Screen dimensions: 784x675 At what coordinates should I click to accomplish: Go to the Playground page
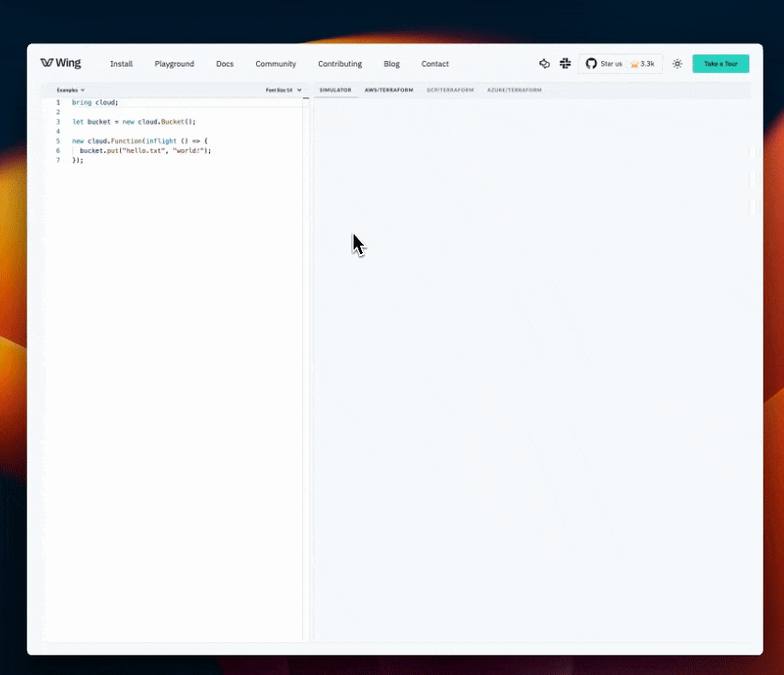(174, 64)
